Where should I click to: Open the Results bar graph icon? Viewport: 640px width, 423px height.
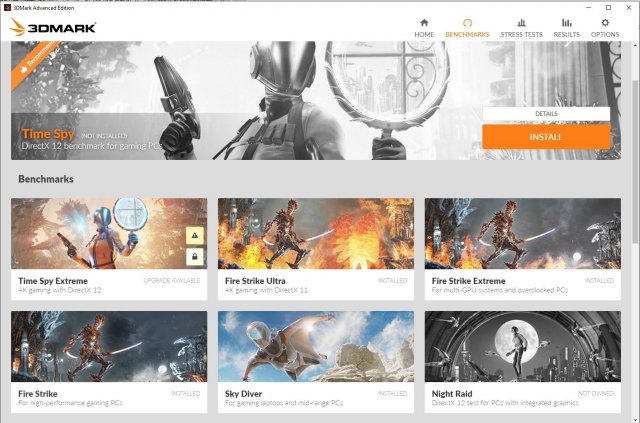point(566,22)
